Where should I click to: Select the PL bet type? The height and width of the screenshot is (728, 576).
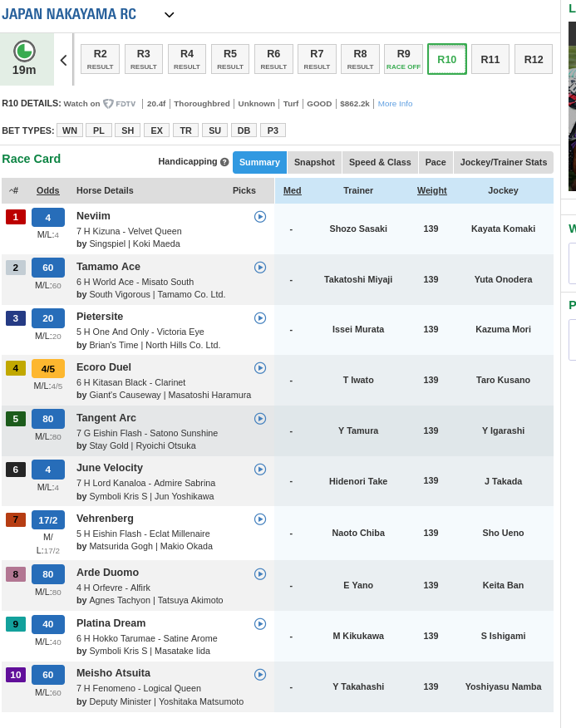click(98, 130)
